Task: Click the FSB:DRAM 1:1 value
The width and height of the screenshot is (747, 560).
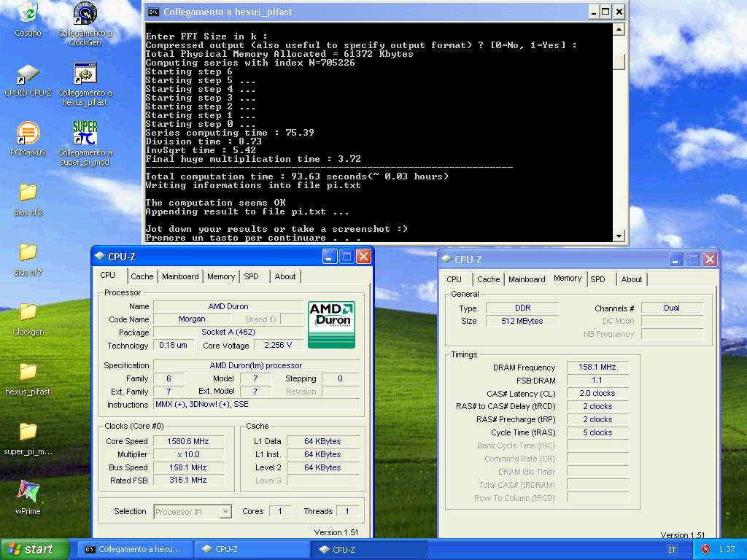Action: (x=597, y=380)
